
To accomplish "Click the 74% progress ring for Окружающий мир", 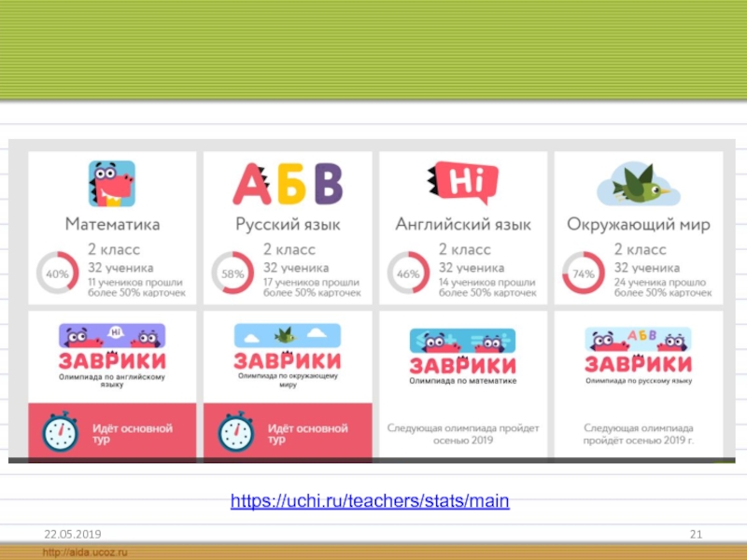I will click(584, 273).
